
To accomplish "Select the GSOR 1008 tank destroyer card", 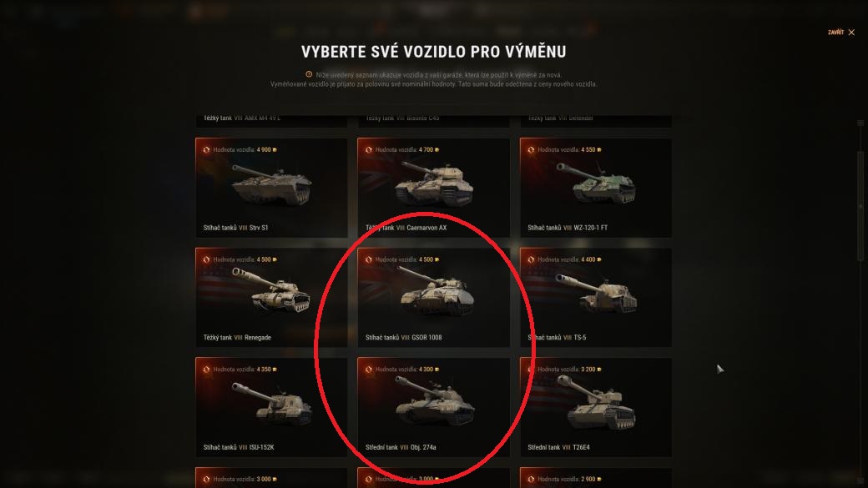I will pyautogui.click(x=433, y=298).
